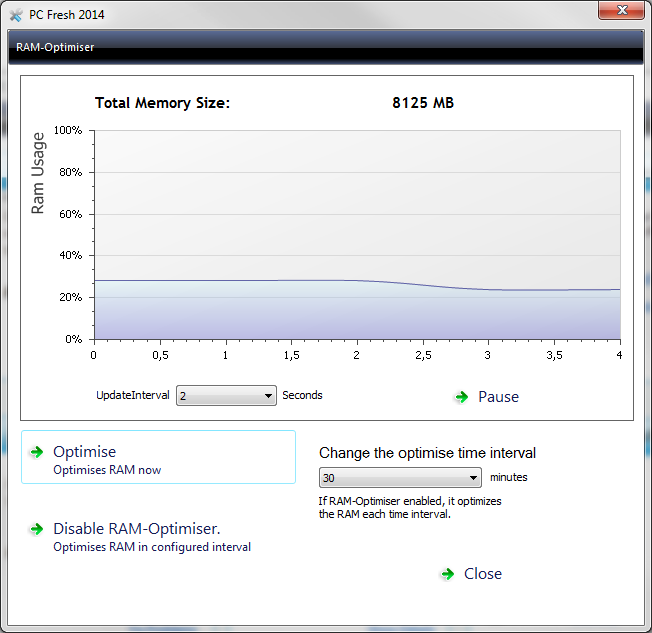Click the minutes label

(509, 477)
